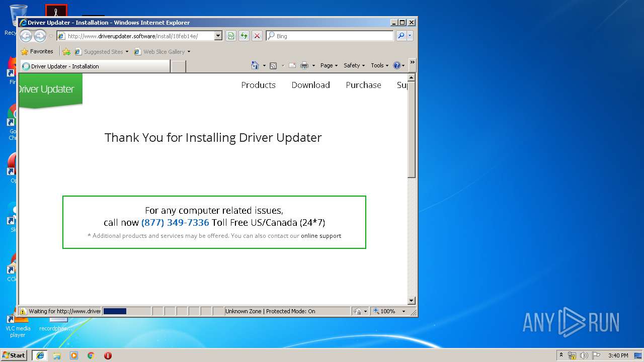Open Windows Media Player taskbar icon

click(x=74, y=355)
